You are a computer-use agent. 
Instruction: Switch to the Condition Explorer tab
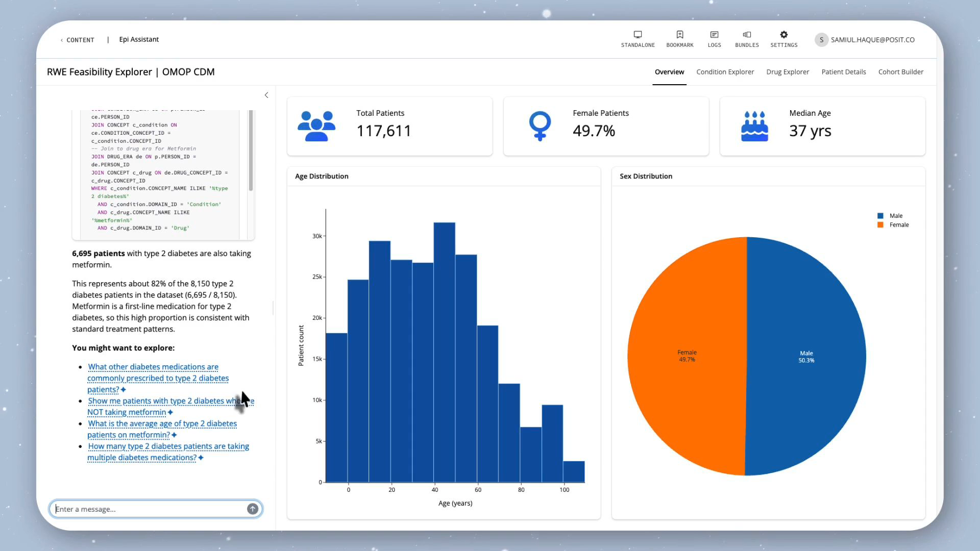click(x=725, y=72)
